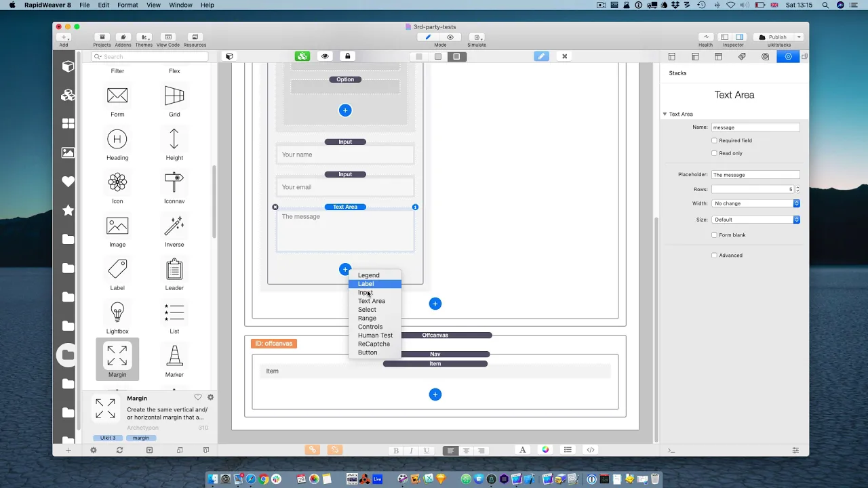
Task: Choose Button from popup menu
Action: coord(368,352)
